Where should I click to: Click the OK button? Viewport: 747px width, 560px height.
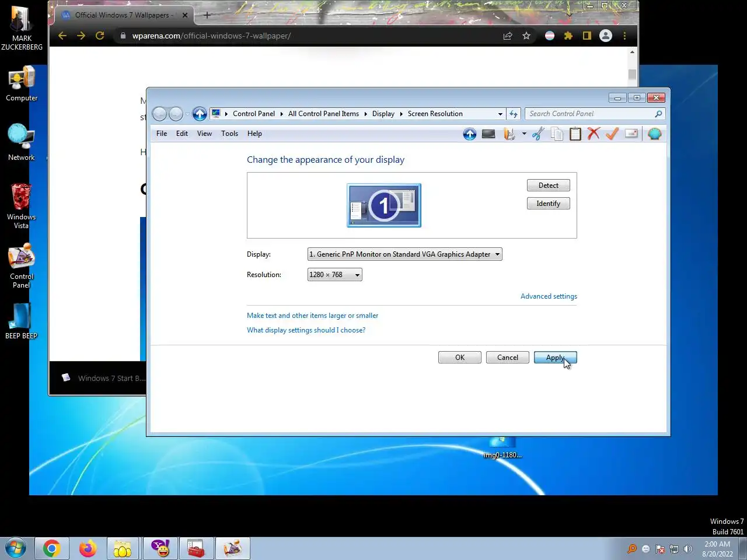pyautogui.click(x=460, y=358)
